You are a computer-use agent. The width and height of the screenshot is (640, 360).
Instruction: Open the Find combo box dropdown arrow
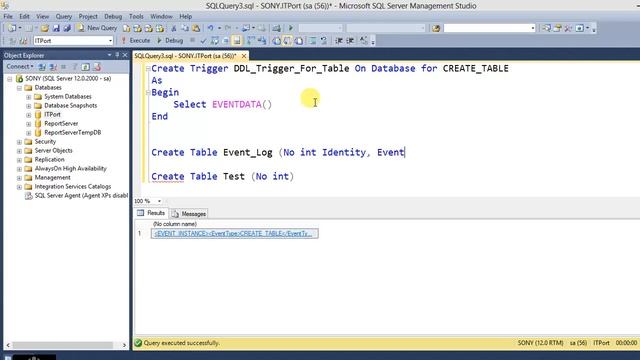coord(533,28)
